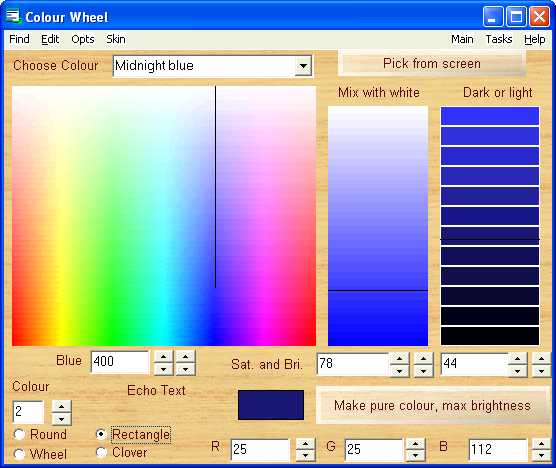
Task: Decrease the R value with down arrow
Action: 305,455
